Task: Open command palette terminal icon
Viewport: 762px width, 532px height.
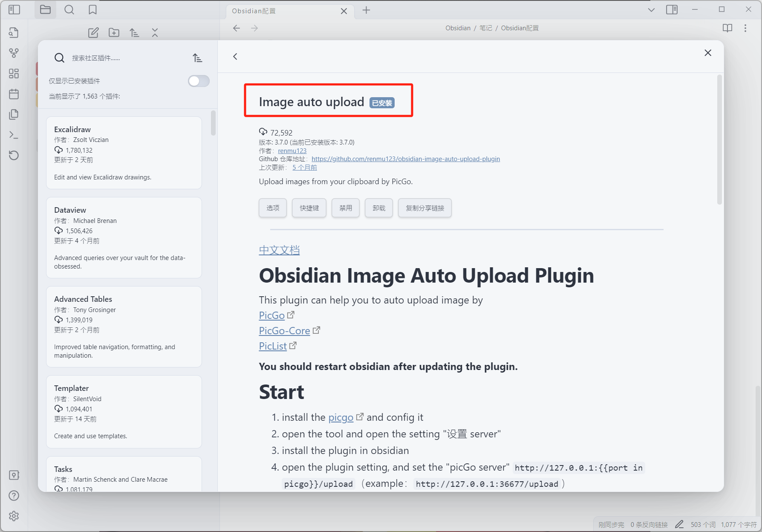Action: click(14, 135)
